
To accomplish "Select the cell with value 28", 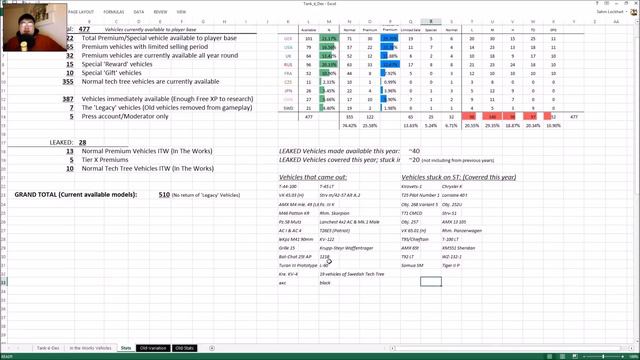I will click(82, 142).
